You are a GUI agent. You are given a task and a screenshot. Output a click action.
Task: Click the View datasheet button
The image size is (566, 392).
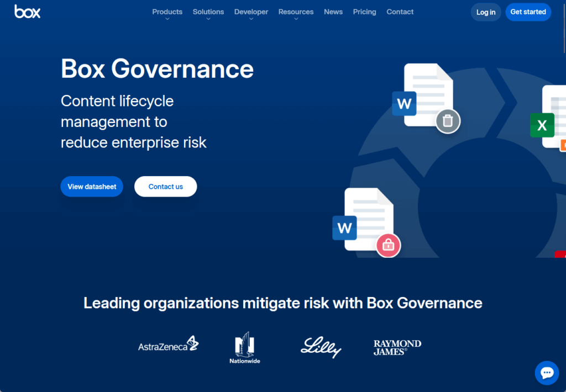click(x=92, y=187)
